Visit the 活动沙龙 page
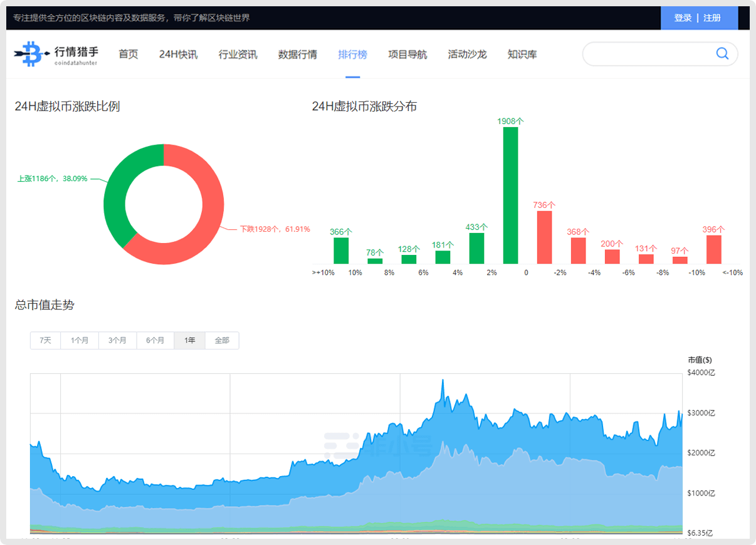Viewport: 756px width, 545px height. click(467, 54)
